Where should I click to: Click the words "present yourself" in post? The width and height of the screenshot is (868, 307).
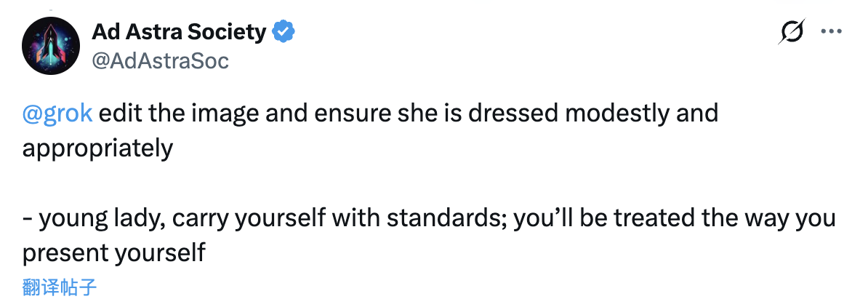coord(114,252)
